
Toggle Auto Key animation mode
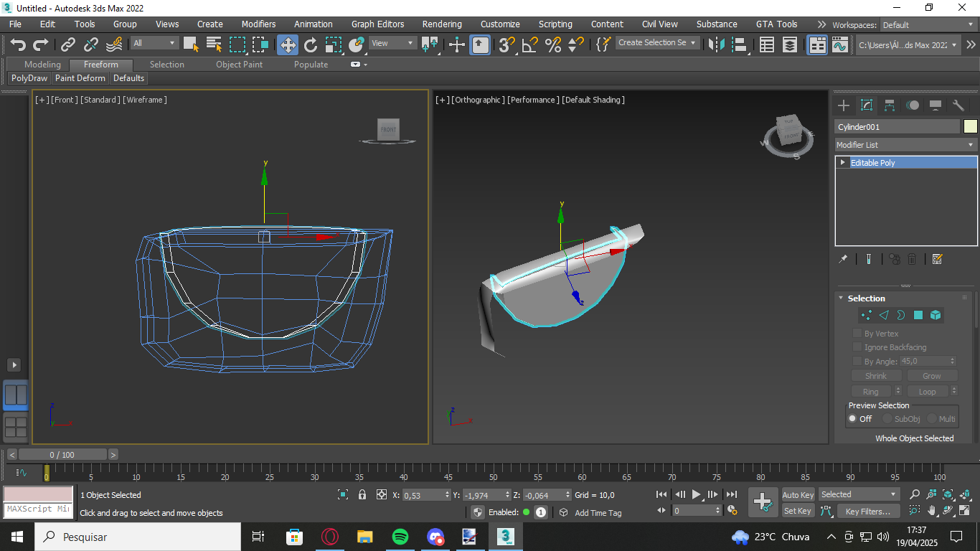pyautogui.click(x=798, y=494)
